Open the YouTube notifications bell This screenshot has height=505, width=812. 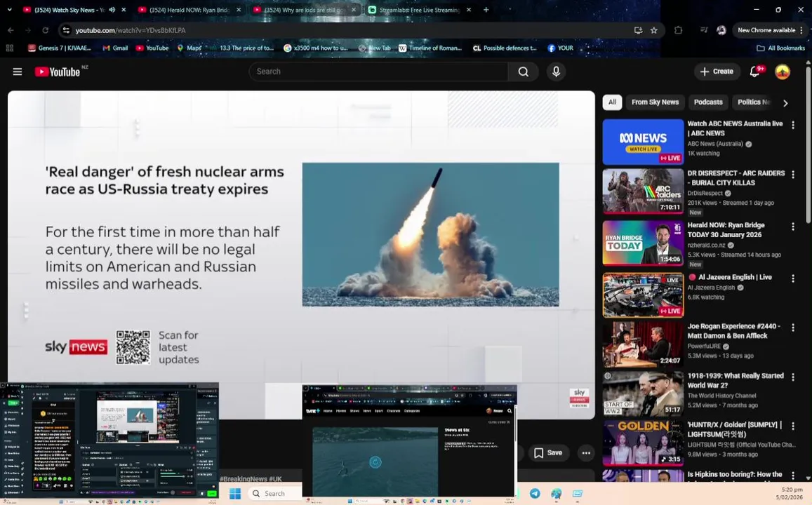pyautogui.click(x=754, y=72)
